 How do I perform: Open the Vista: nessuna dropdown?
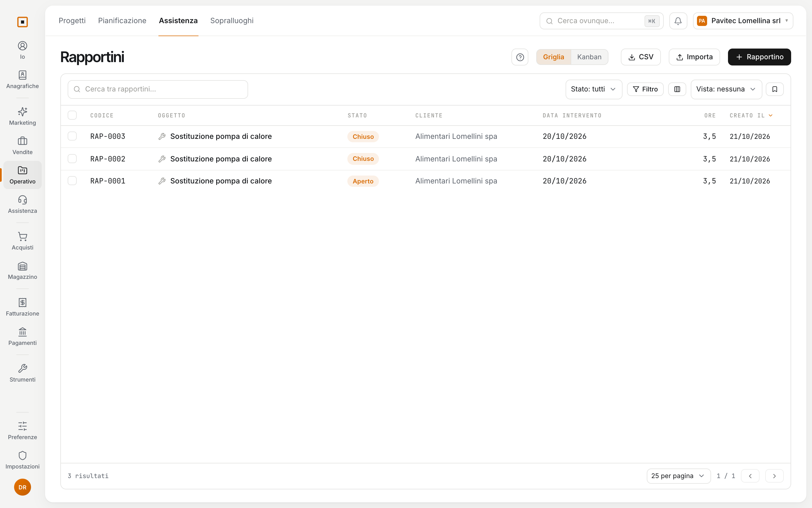pos(726,89)
